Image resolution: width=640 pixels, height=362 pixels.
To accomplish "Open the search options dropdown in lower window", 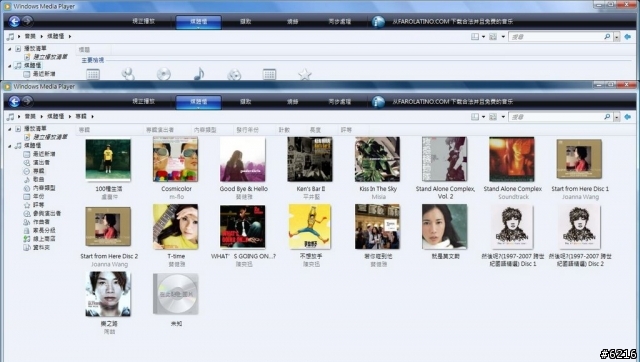I will coord(616,117).
